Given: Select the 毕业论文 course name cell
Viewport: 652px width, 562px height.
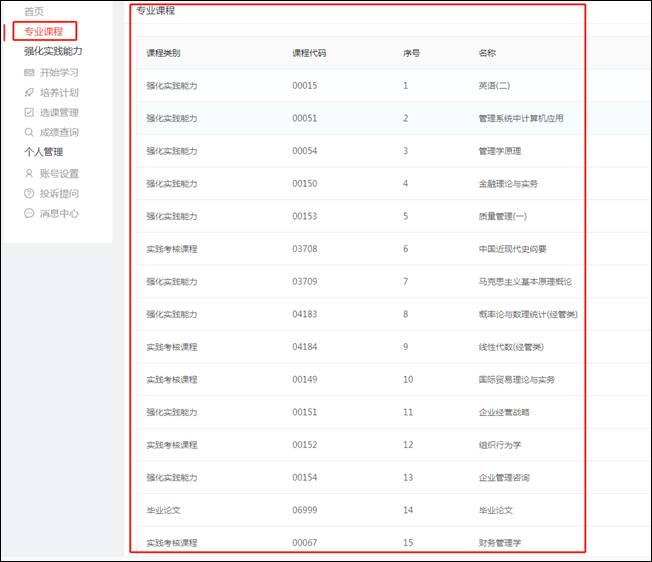Looking at the screenshot, I should click(x=496, y=510).
